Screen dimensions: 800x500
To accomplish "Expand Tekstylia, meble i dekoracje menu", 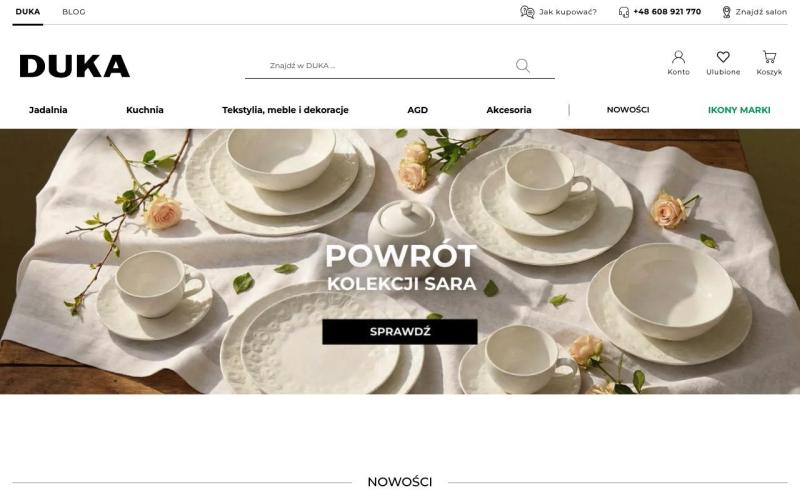I will tap(285, 110).
